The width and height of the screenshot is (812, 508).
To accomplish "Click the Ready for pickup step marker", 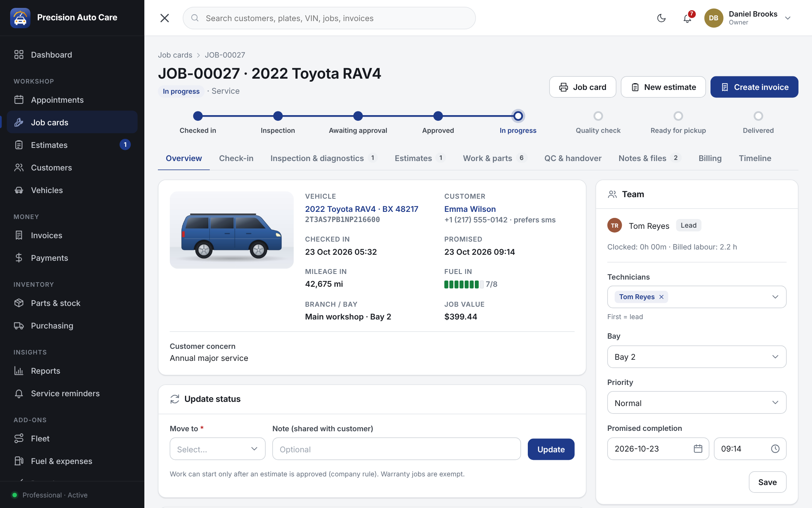I will pyautogui.click(x=678, y=116).
